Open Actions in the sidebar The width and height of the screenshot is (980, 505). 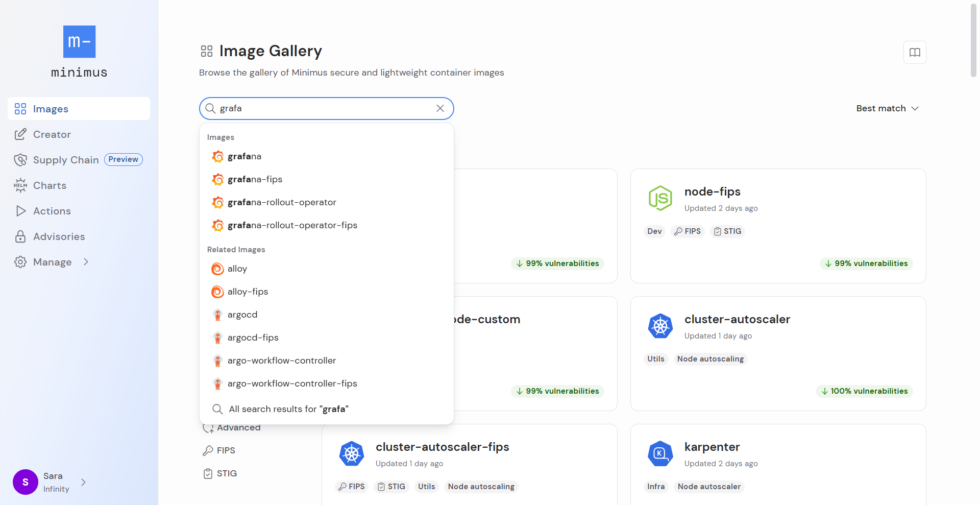click(x=79, y=211)
